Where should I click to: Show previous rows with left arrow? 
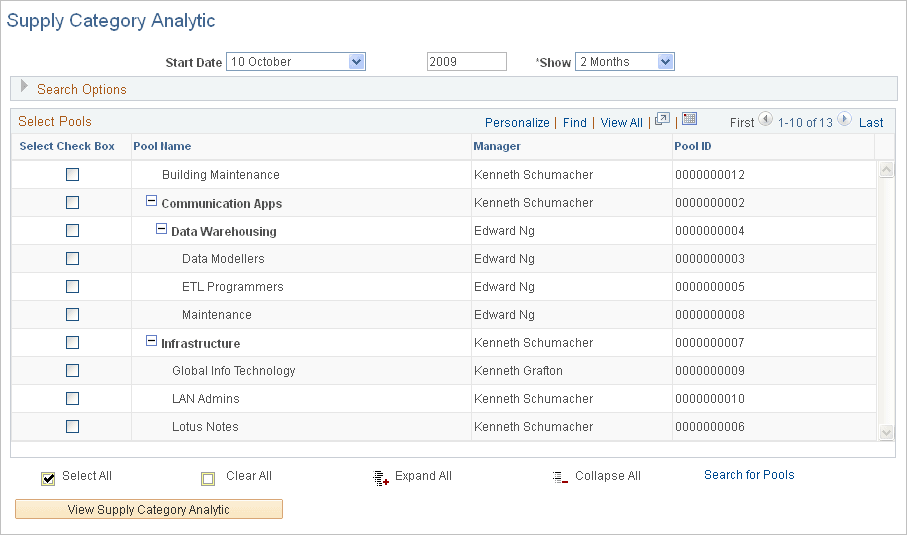click(765, 120)
